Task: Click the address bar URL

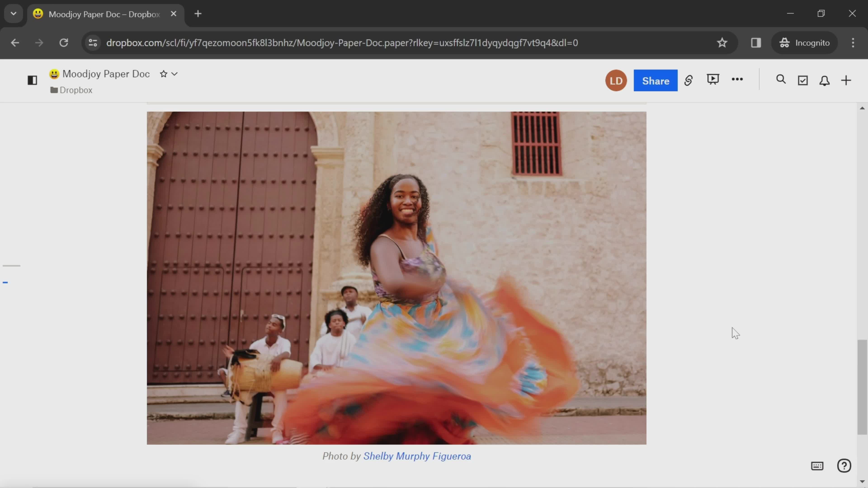Action: tap(342, 43)
